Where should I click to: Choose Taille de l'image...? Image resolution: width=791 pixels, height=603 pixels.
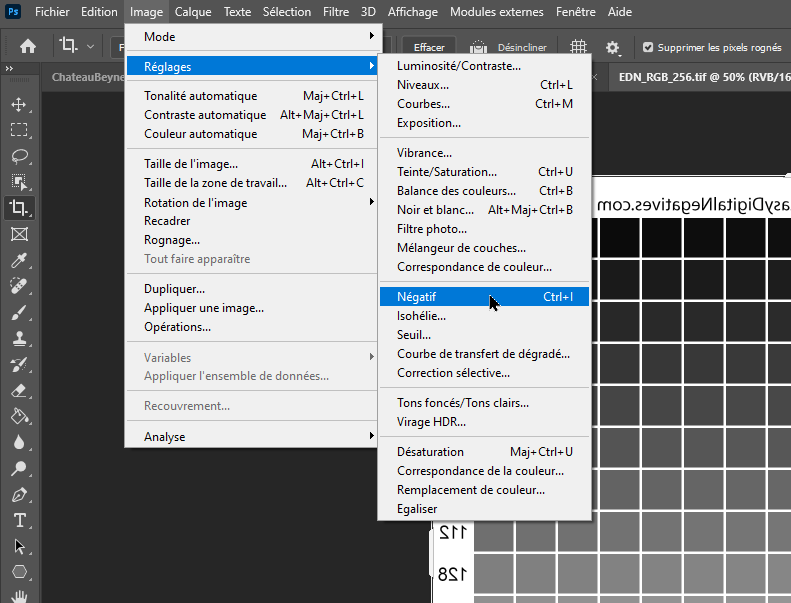pos(252,164)
